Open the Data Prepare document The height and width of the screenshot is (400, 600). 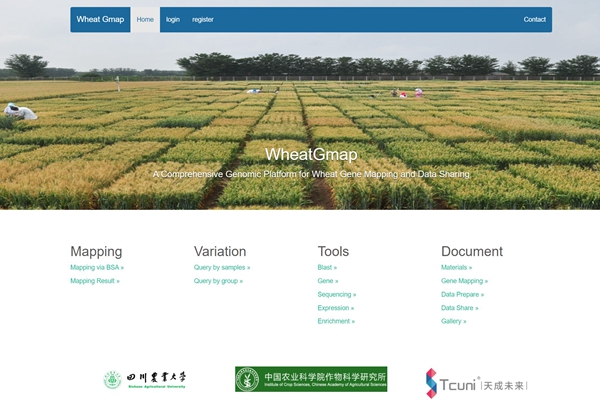coord(462,295)
